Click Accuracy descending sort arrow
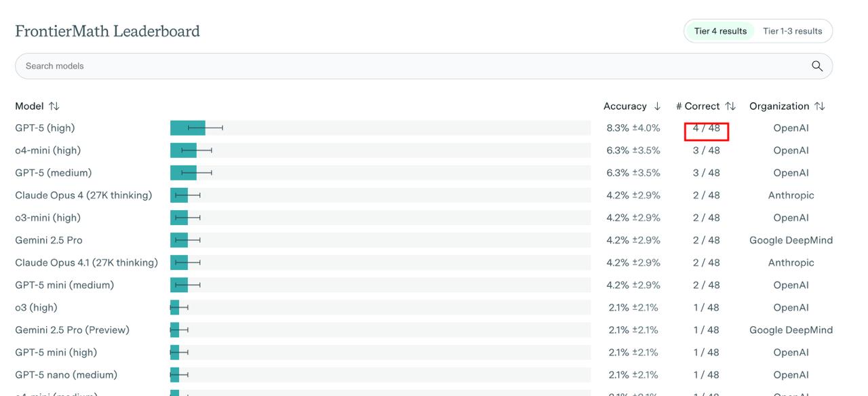Screen dimensions: 868x396 (x=657, y=106)
